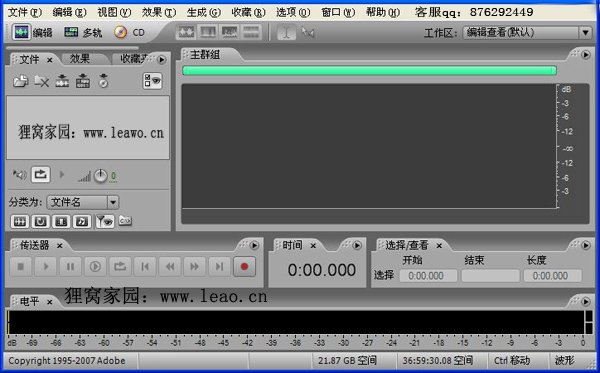This screenshot has width=600, height=373.
Task: Click the selection 开始 start time field
Action: point(428,275)
